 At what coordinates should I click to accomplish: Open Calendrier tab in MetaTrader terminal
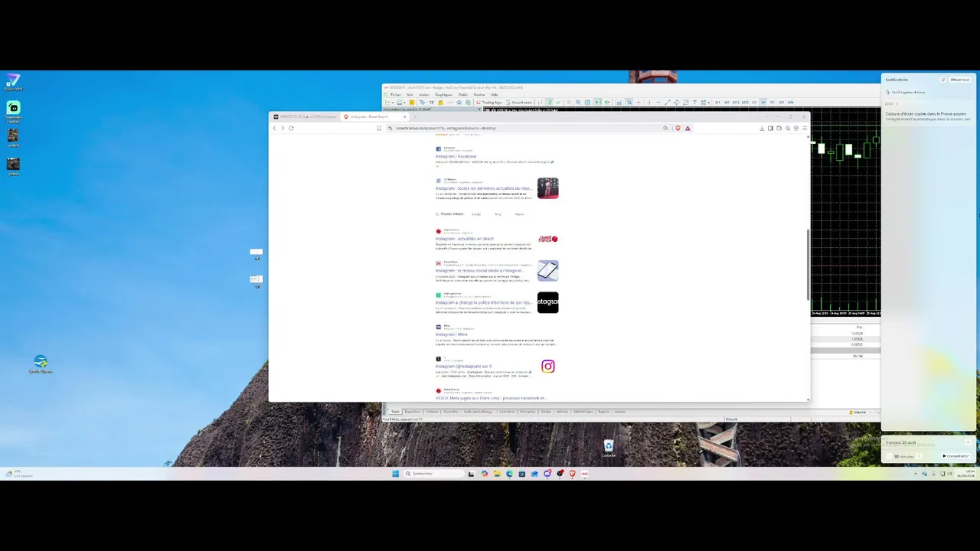click(x=507, y=412)
